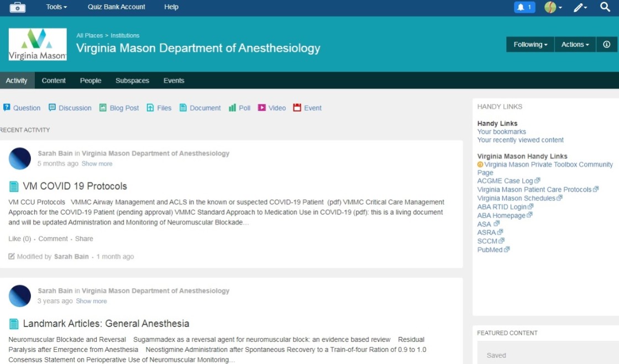Open Your bookmarks link
619x364 pixels.
pos(501,131)
